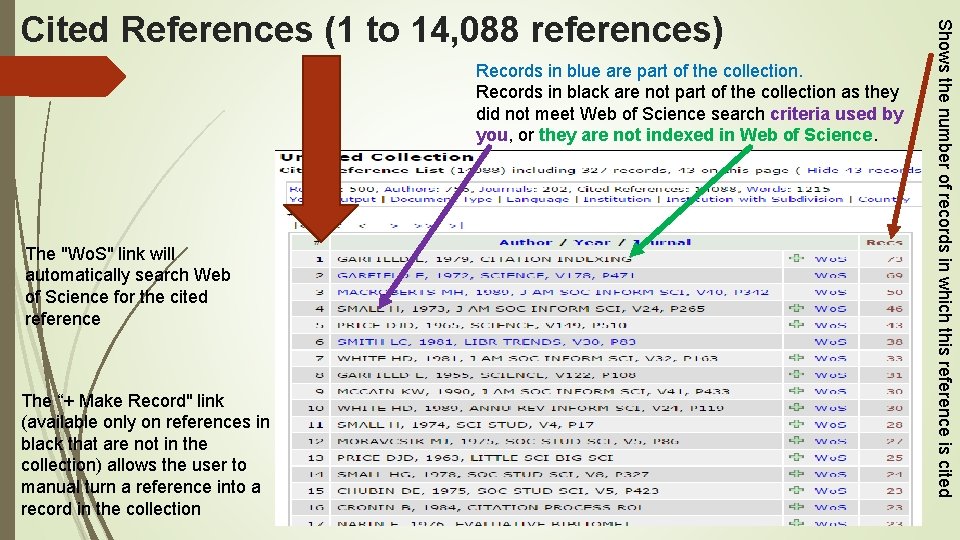
Task: Open WoS link for Chubin DE 1975
Action: 830,490
